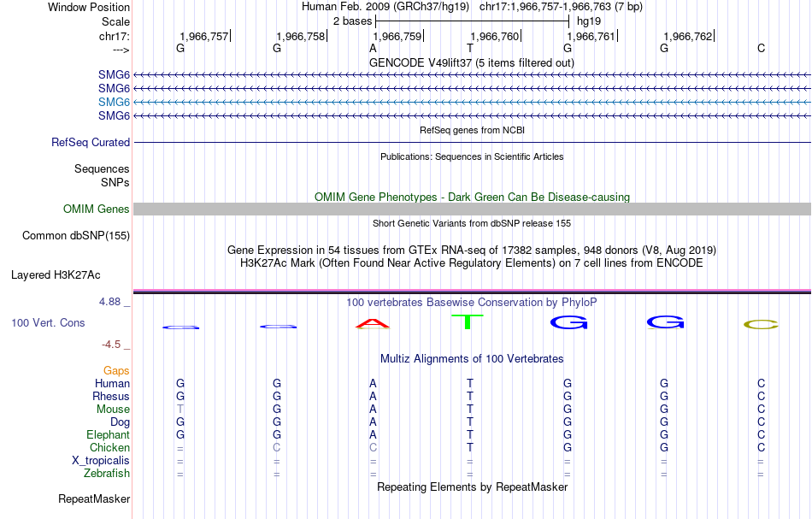Select the Elephant species label
The width and height of the screenshot is (812, 519).
[108, 434]
